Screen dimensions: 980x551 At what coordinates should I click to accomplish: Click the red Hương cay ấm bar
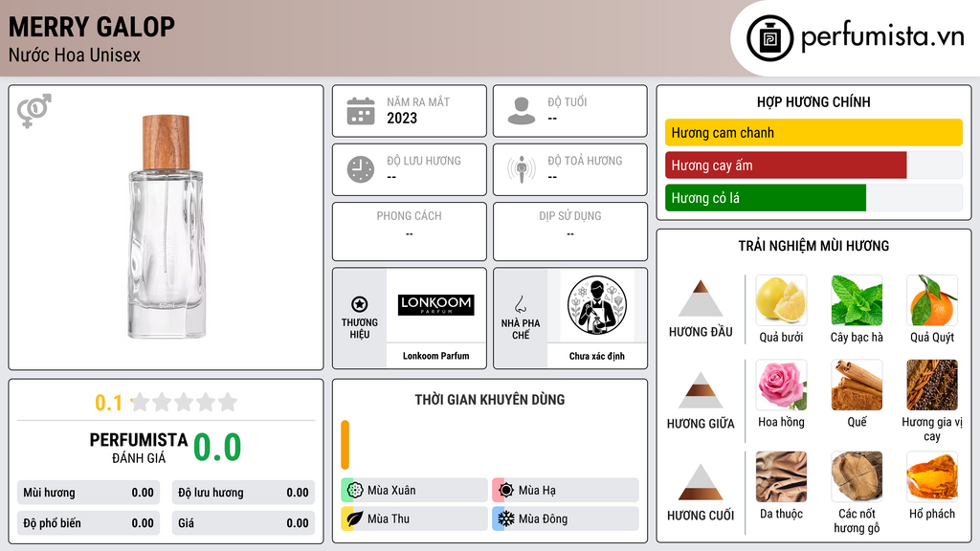[786, 165]
